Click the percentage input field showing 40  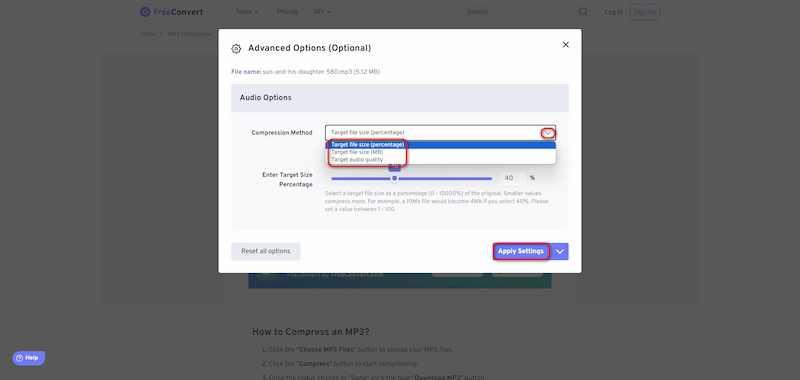pyautogui.click(x=513, y=178)
